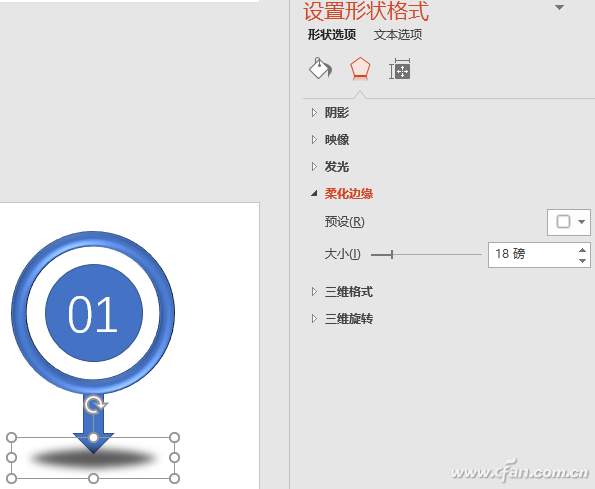The image size is (595, 489).
Task: Click the bottom-middle resize handle of selection
Action: 93,478
